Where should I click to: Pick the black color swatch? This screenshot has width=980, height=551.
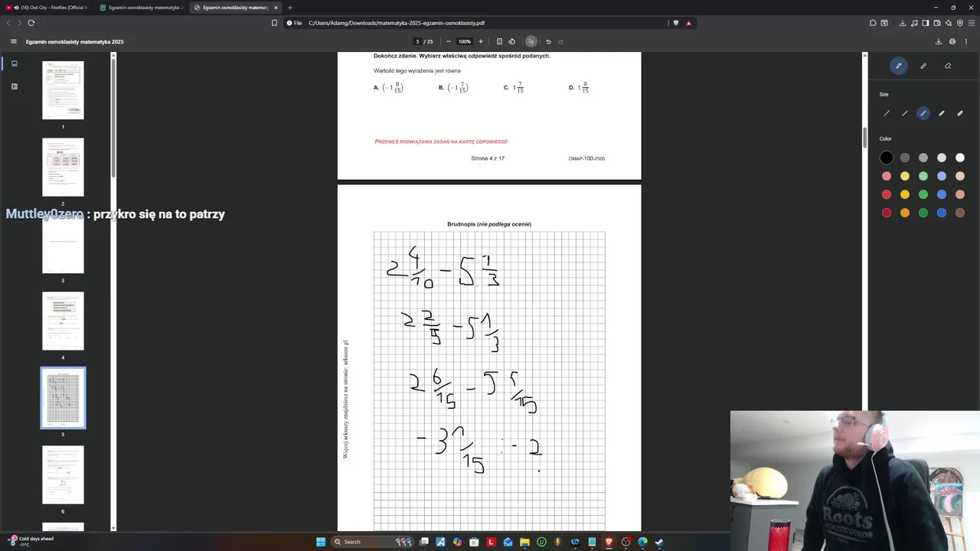click(887, 158)
